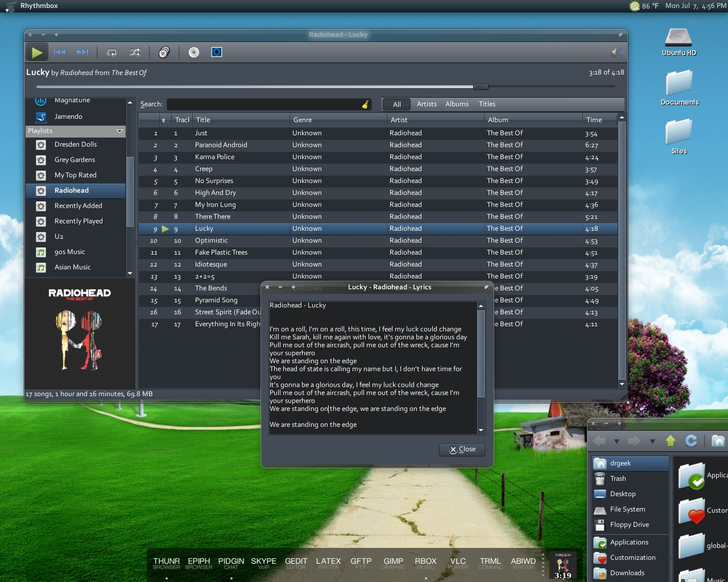Image resolution: width=728 pixels, height=582 pixels.
Task: Close the Lyrics dialog with the Close button
Action: click(462, 450)
